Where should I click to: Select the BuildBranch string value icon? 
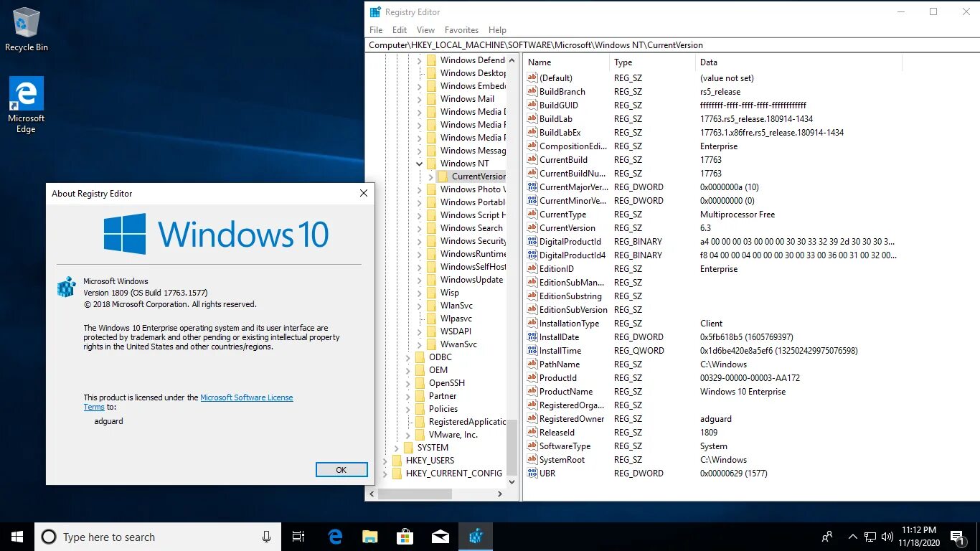tap(532, 92)
